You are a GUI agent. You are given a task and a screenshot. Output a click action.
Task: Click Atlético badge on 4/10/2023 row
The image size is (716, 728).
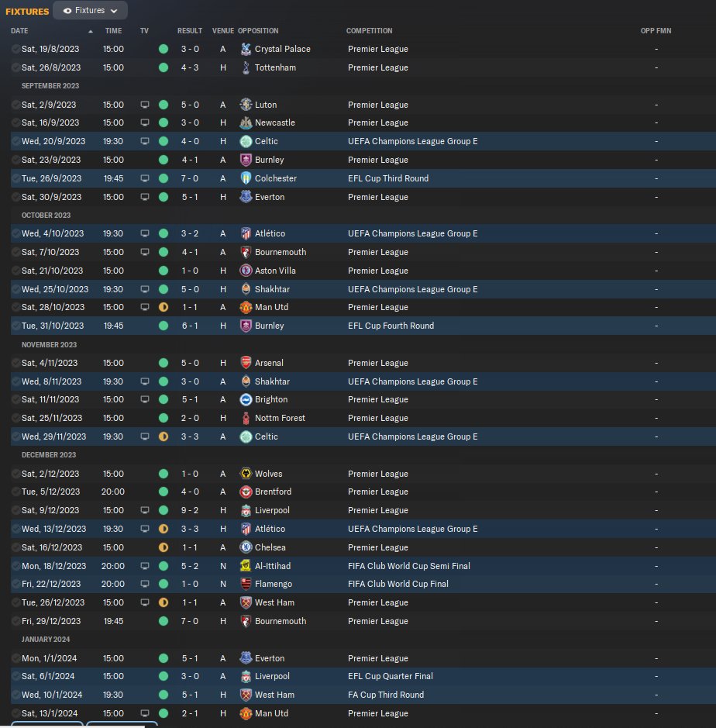(246, 233)
